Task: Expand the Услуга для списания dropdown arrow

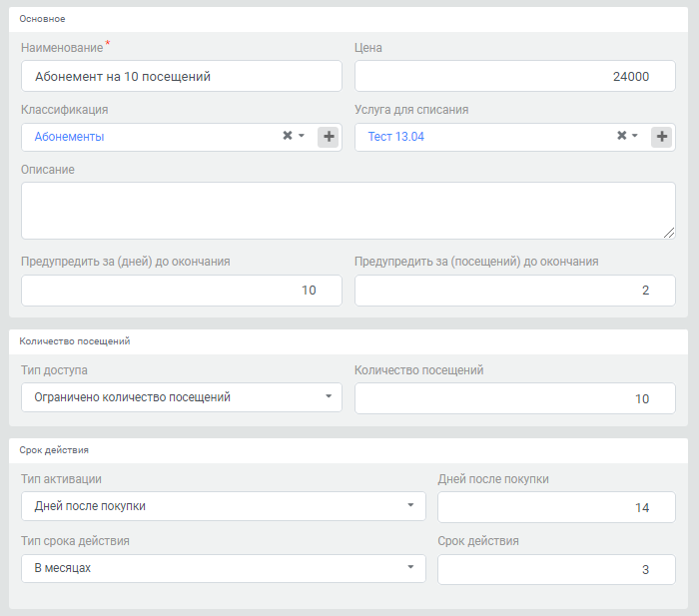Action: tap(635, 136)
